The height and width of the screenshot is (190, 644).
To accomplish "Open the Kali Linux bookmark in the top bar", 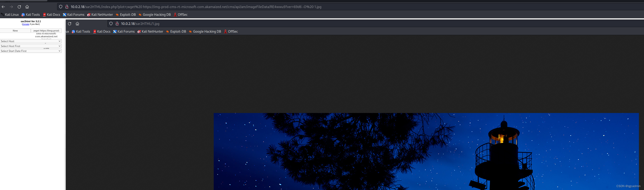I will point(10,14).
